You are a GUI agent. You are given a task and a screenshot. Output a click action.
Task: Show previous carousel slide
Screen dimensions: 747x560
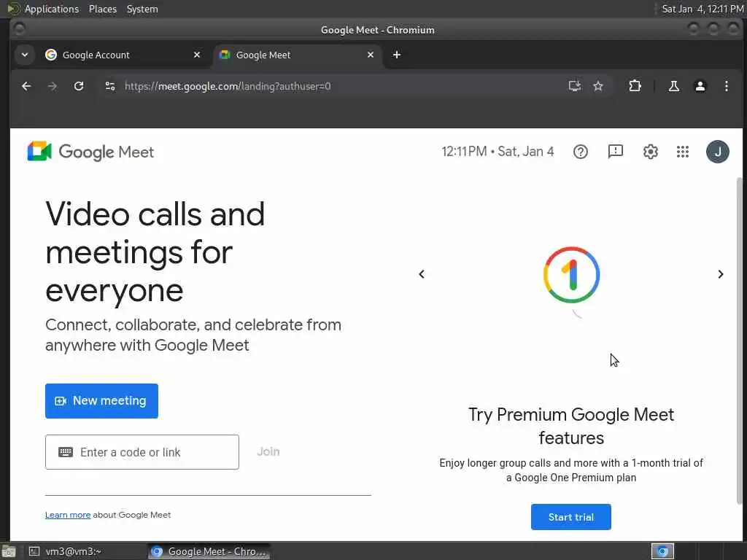[421, 274]
